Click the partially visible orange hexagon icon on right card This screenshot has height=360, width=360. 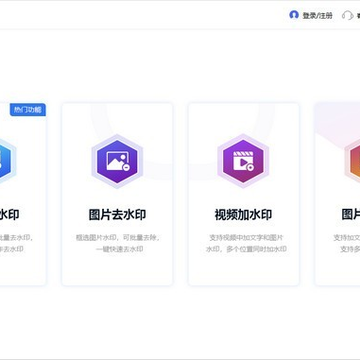[x=352, y=161]
